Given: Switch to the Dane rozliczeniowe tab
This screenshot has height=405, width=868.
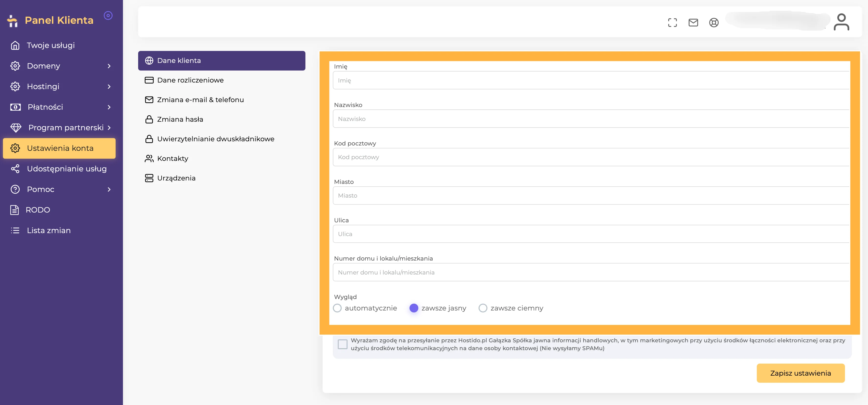Looking at the screenshot, I should click(222, 80).
